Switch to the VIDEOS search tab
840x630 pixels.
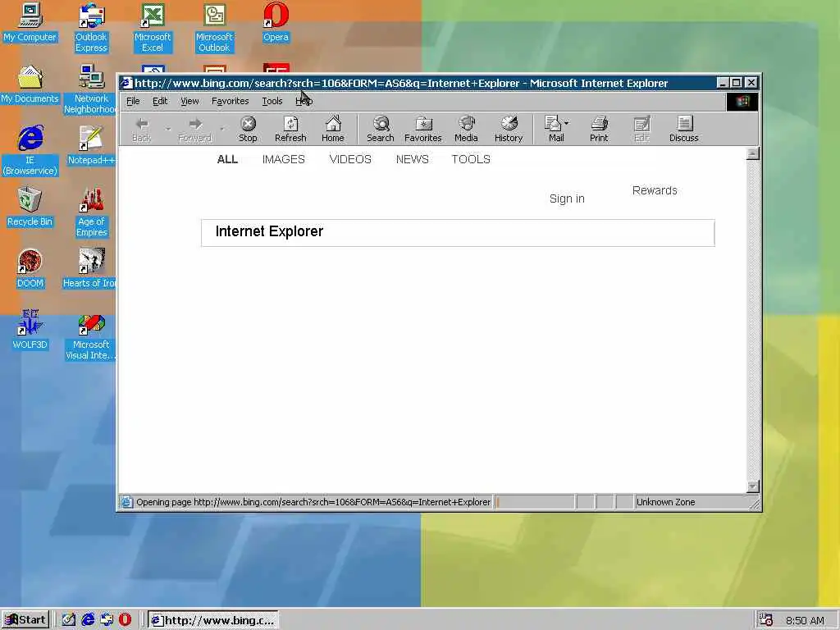tap(349, 159)
